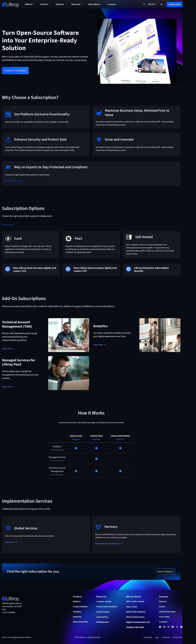This screenshot has width=196, height=644.
Task: Open the Liferay Enterprise Subscription Benefits card
Action: pyautogui.click(x=152, y=269)
